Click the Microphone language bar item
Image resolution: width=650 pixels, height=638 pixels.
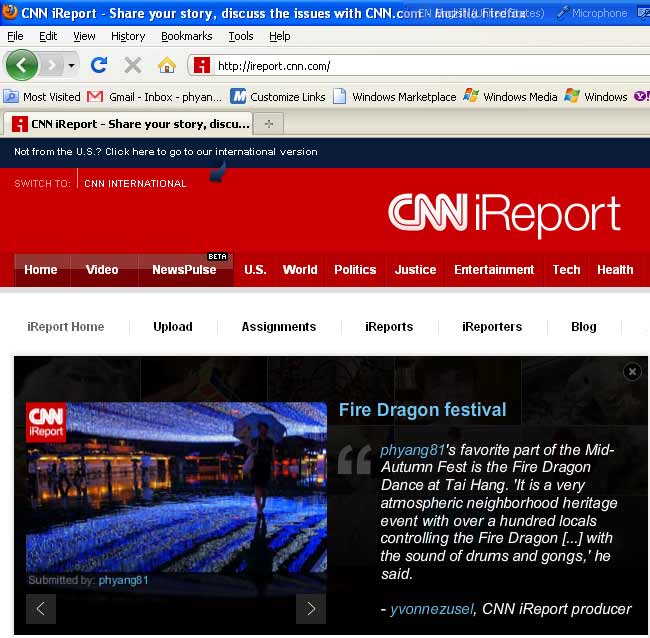pyautogui.click(x=592, y=13)
